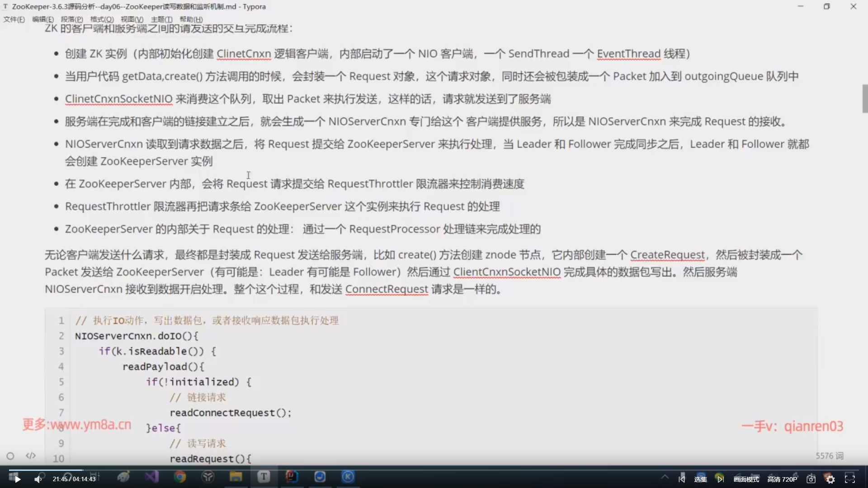Image resolution: width=868 pixels, height=488 pixels.
Task: Open the 高清 720P quality dropdown
Action: (x=782, y=479)
